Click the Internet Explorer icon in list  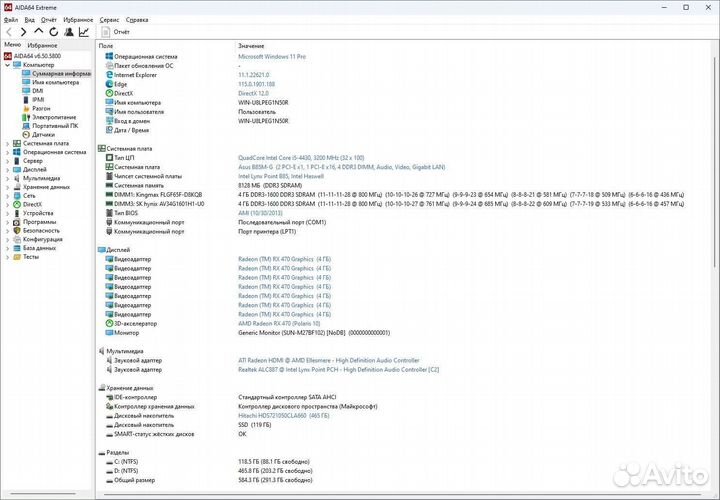109,75
